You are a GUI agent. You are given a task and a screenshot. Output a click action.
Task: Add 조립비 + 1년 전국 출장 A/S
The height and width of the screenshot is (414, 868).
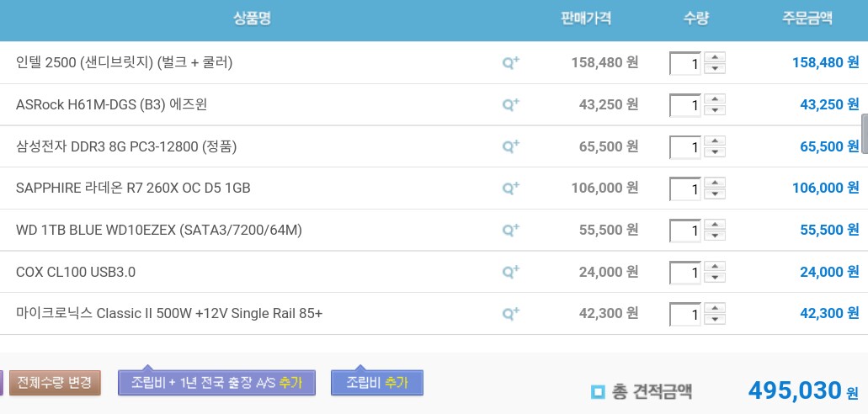click(x=216, y=382)
